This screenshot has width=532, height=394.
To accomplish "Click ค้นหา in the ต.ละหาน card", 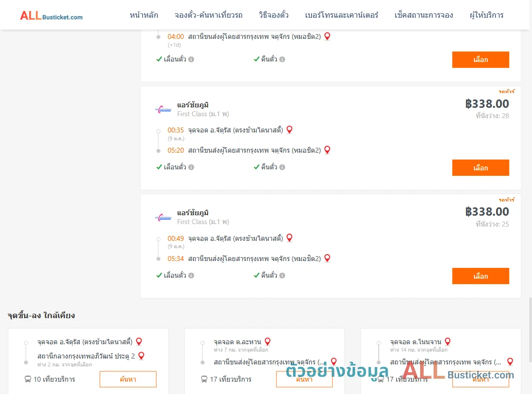I will [x=304, y=379].
